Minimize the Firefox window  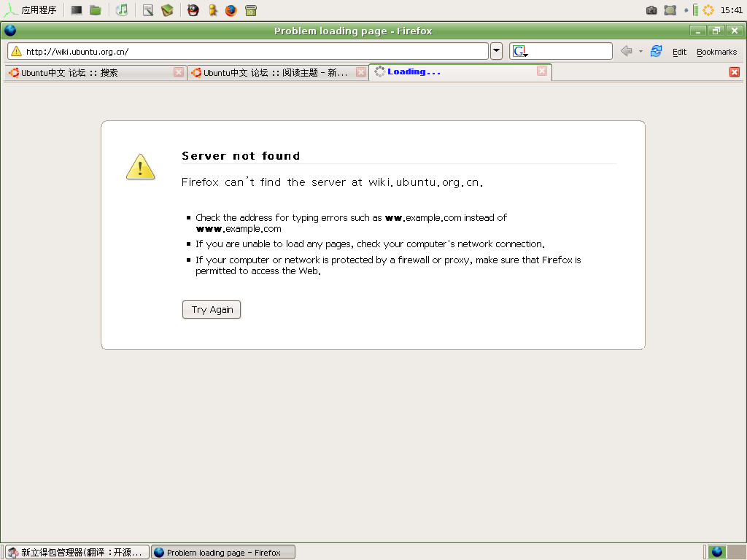pos(698,31)
